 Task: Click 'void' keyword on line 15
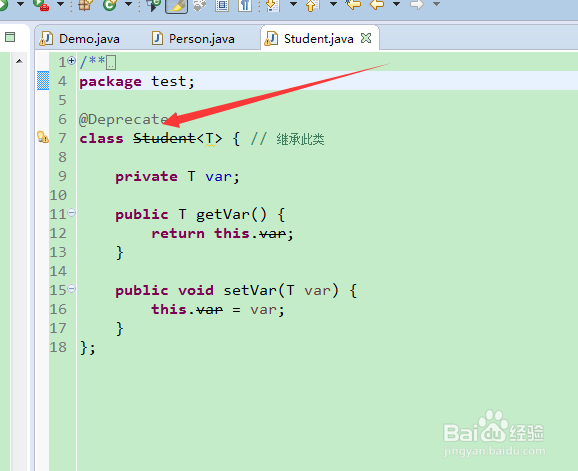(196, 290)
